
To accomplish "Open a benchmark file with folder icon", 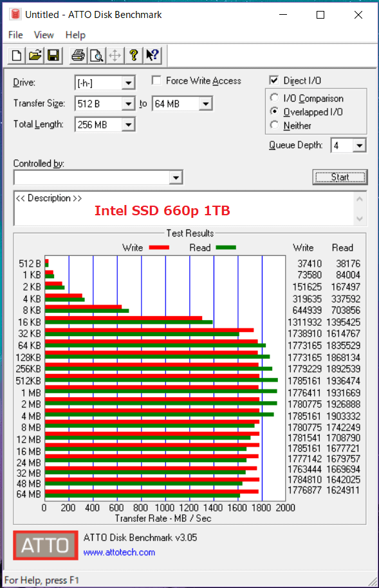I will [x=35, y=55].
